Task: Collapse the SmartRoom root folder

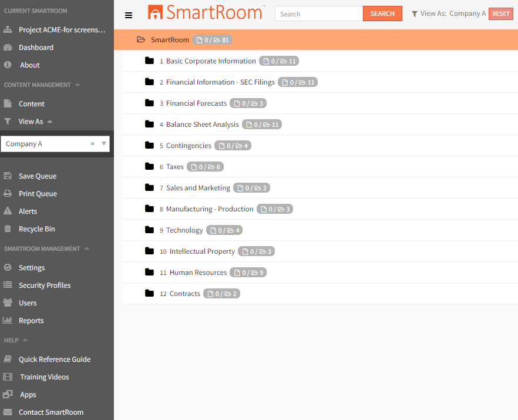Action: (141, 40)
